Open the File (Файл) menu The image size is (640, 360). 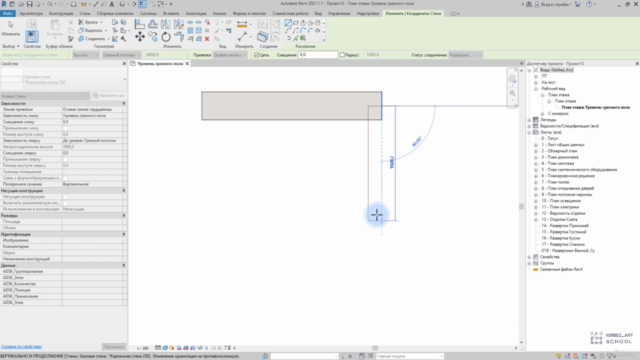8,13
